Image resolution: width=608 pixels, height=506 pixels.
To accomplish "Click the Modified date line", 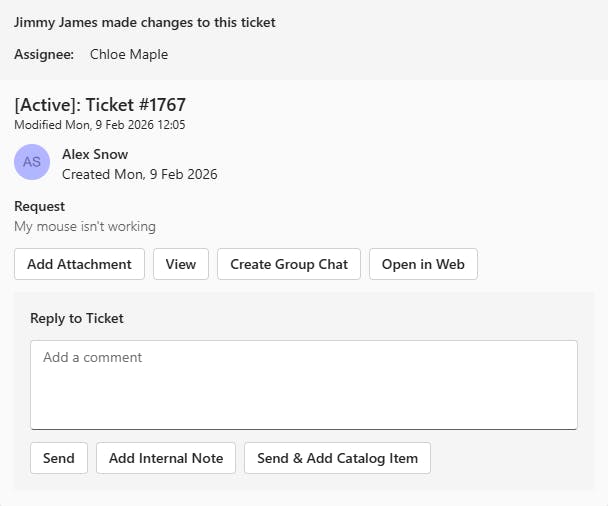I will [x=100, y=125].
